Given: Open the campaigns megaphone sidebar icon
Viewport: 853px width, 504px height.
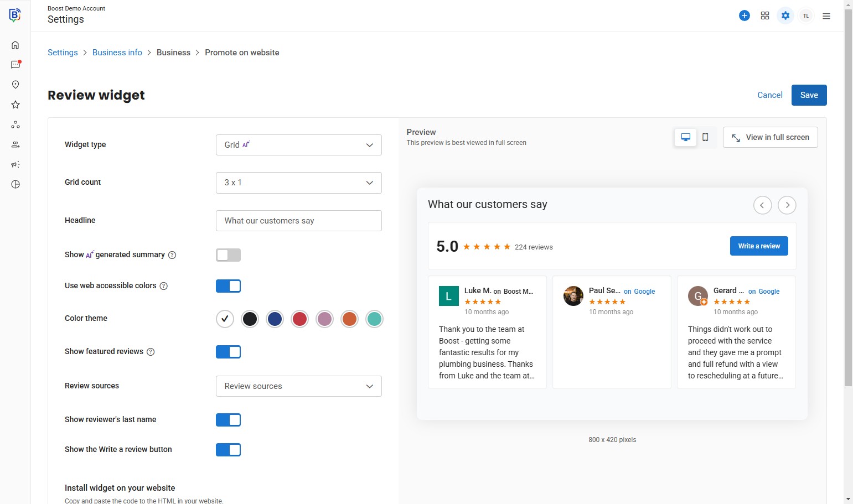Looking at the screenshot, I should (15, 164).
